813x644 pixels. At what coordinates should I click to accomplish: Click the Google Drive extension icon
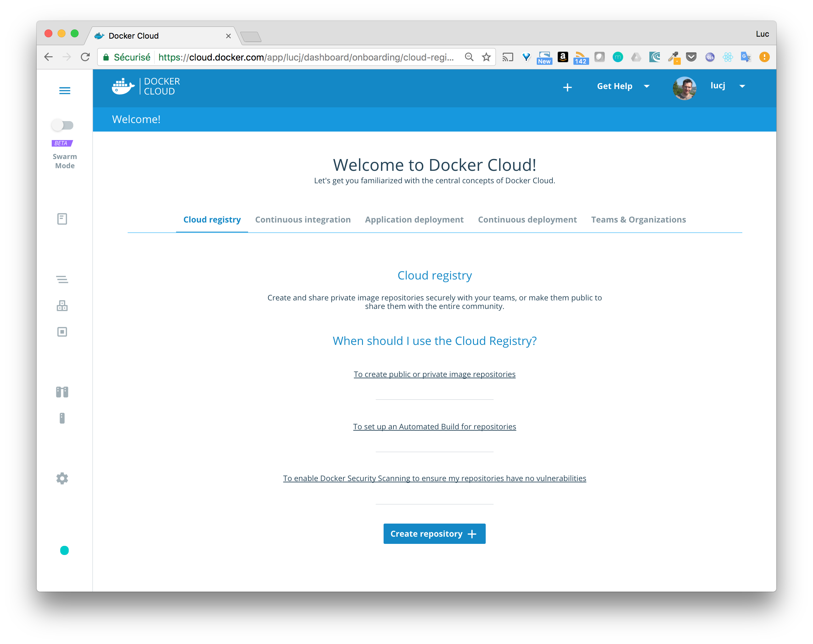(x=636, y=57)
